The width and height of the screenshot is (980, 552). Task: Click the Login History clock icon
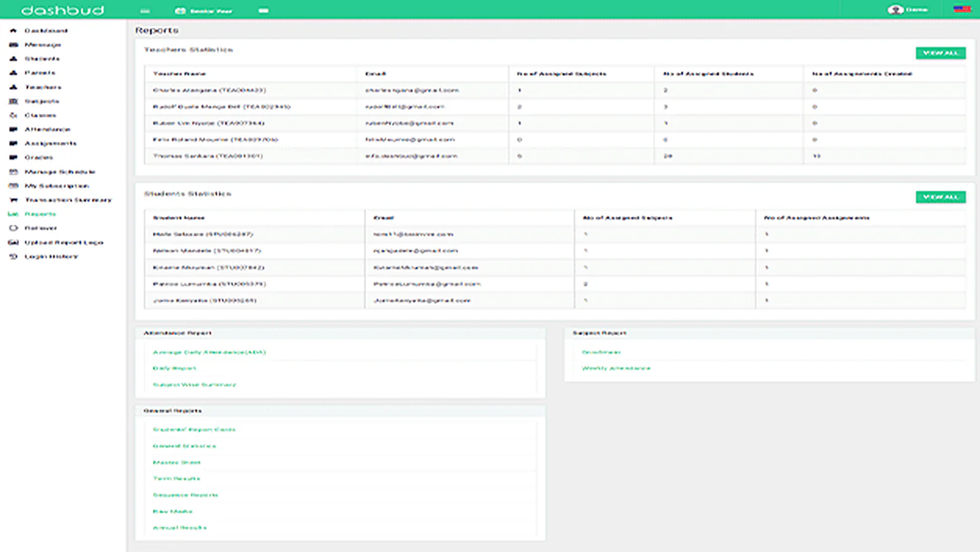tap(13, 257)
